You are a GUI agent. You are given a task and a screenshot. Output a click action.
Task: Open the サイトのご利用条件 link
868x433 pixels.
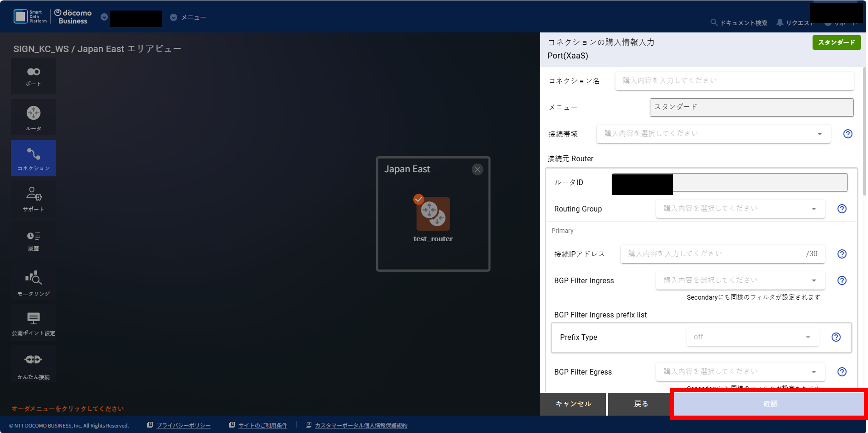[262, 425]
